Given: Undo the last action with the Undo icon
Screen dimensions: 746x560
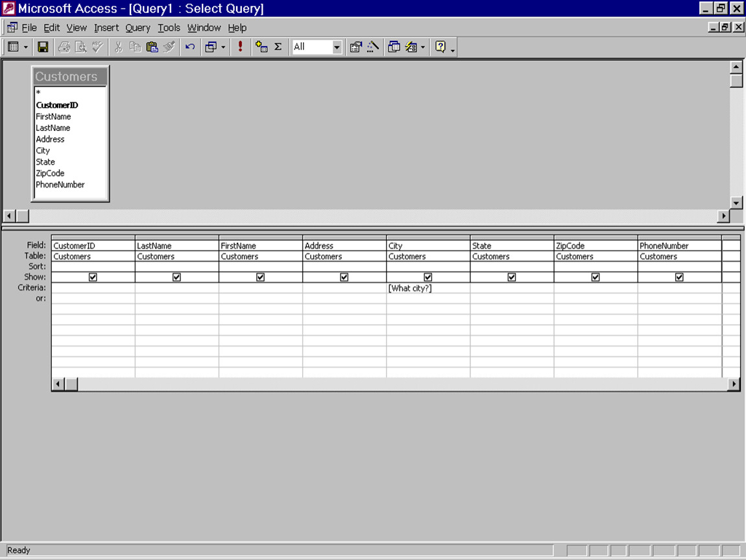Looking at the screenshot, I should 190,47.
